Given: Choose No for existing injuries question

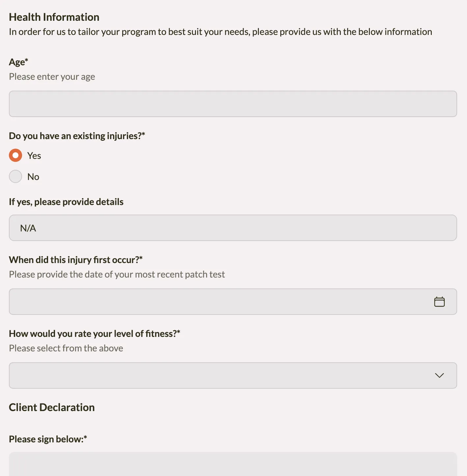Looking at the screenshot, I should point(15,176).
